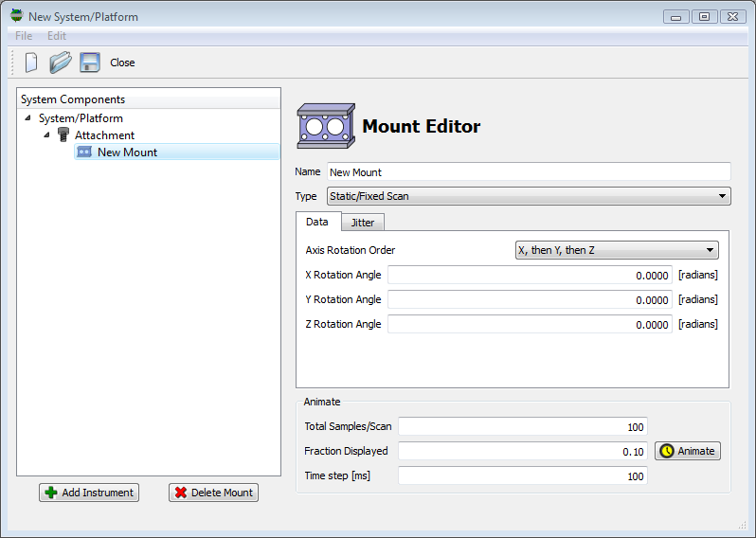Collapse the System/Platform tree node

27,118
